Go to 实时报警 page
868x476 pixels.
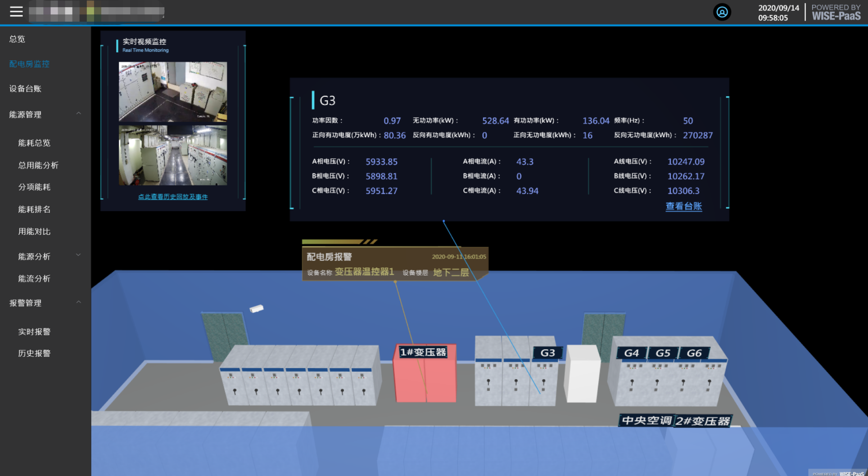point(34,332)
